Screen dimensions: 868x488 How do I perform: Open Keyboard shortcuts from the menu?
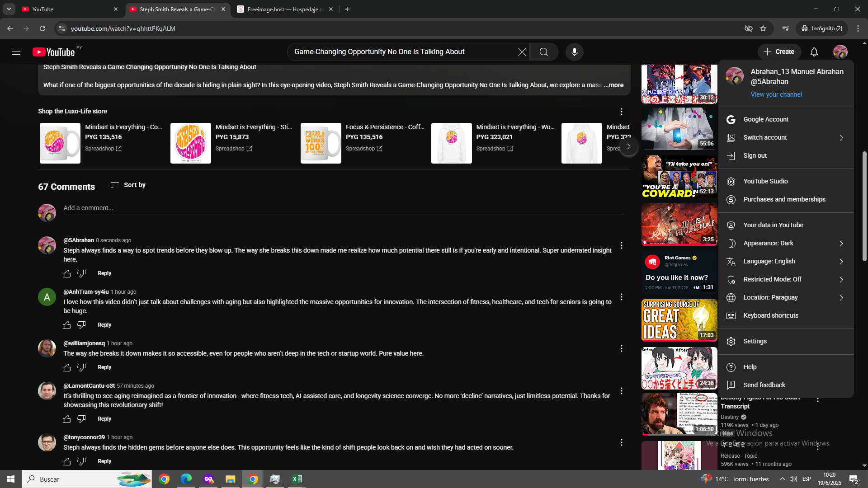pyautogui.click(x=786, y=315)
